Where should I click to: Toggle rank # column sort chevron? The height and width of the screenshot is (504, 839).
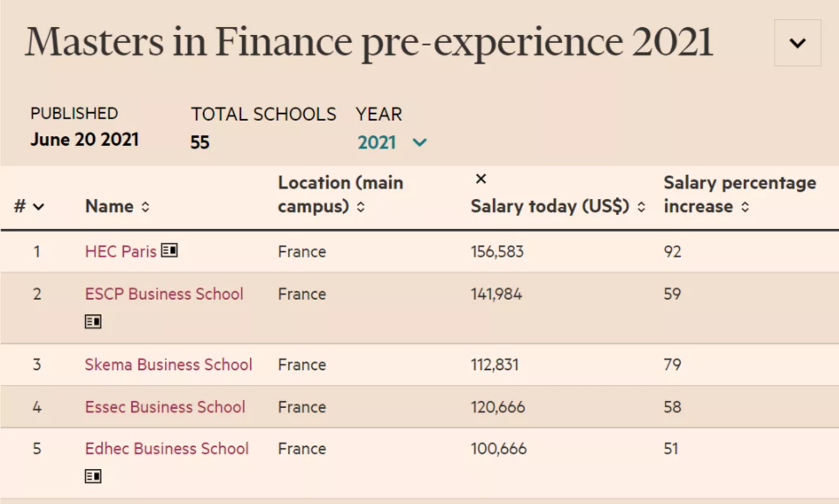pos(38,207)
